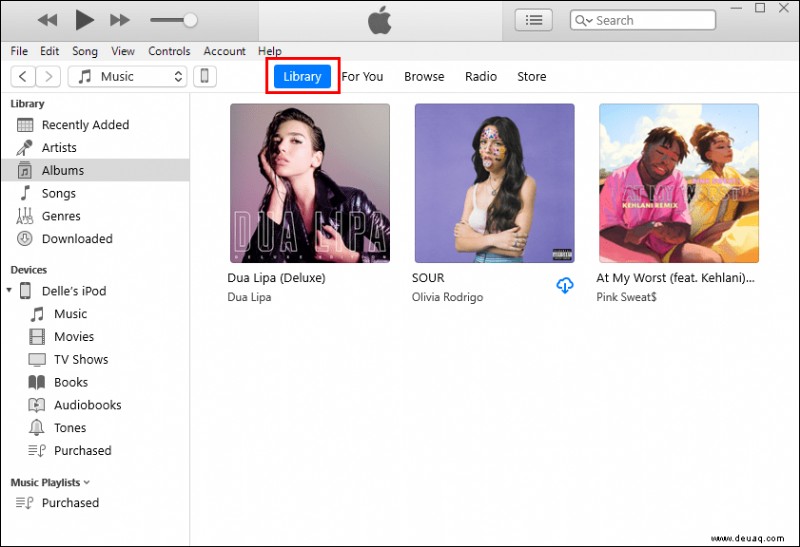This screenshot has height=547, width=800.
Task: Adjust the volume slider knob
Action: 190,20
